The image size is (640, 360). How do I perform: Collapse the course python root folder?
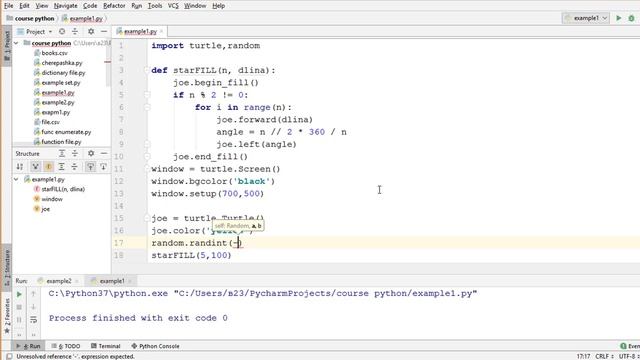(16, 43)
